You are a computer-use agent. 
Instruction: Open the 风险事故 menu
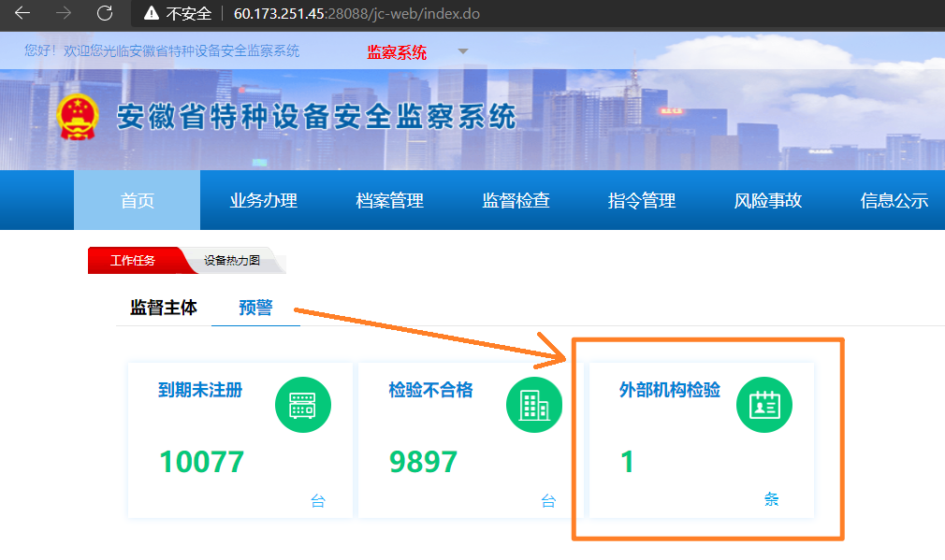(x=768, y=200)
